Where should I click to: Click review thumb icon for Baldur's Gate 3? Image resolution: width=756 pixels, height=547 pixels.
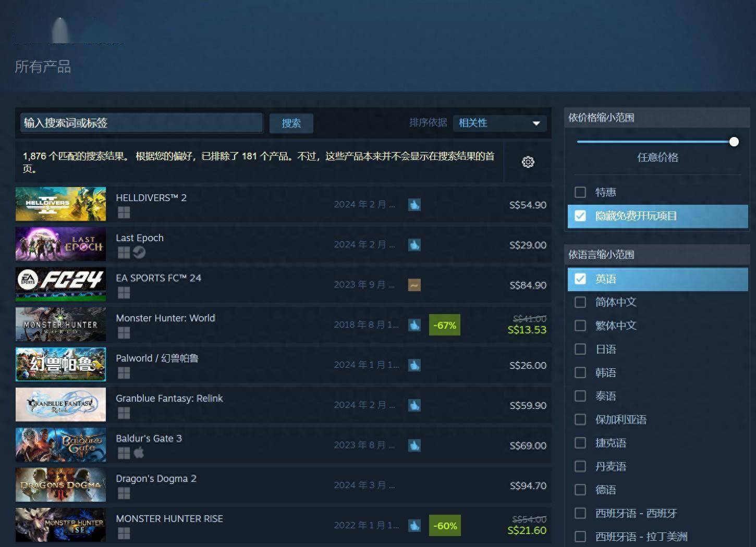pos(414,445)
